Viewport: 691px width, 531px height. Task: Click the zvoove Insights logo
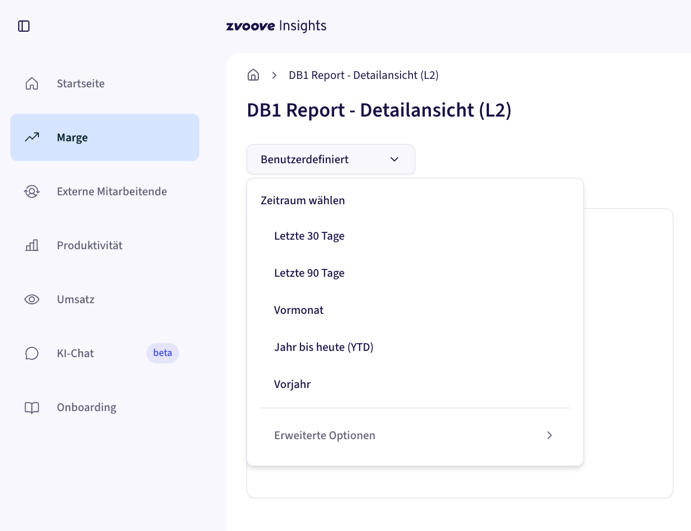[x=276, y=26]
